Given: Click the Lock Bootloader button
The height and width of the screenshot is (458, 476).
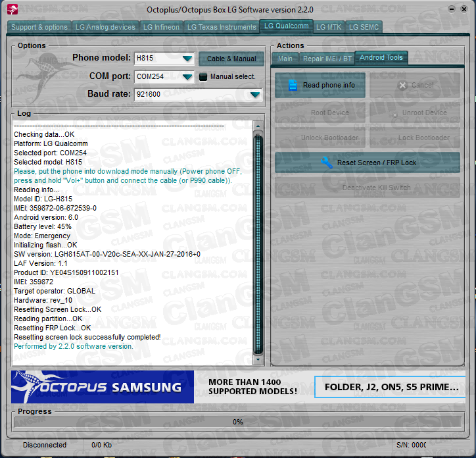Looking at the screenshot, I should point(415,138).
